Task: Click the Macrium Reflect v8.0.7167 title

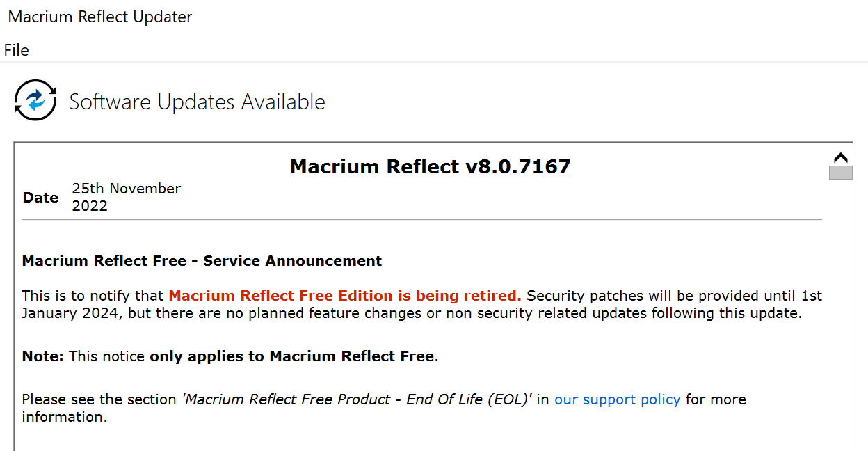Action: (430, 166)
